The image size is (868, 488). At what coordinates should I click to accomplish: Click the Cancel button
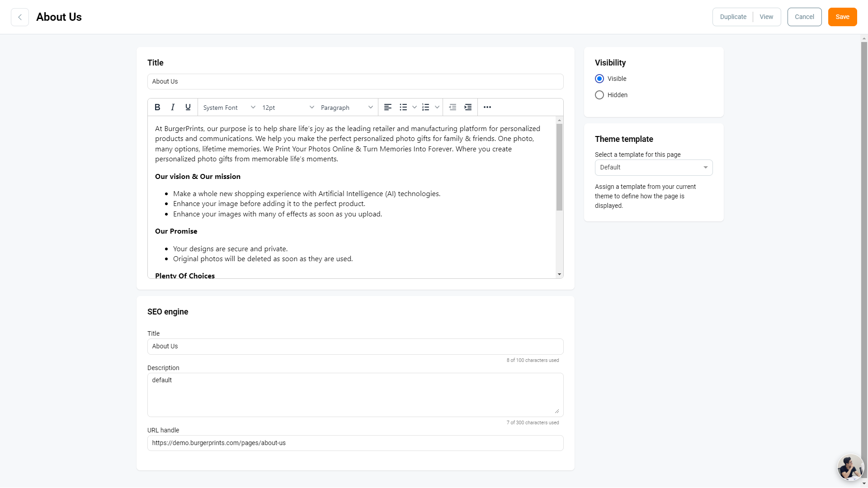tap(805, 17)
